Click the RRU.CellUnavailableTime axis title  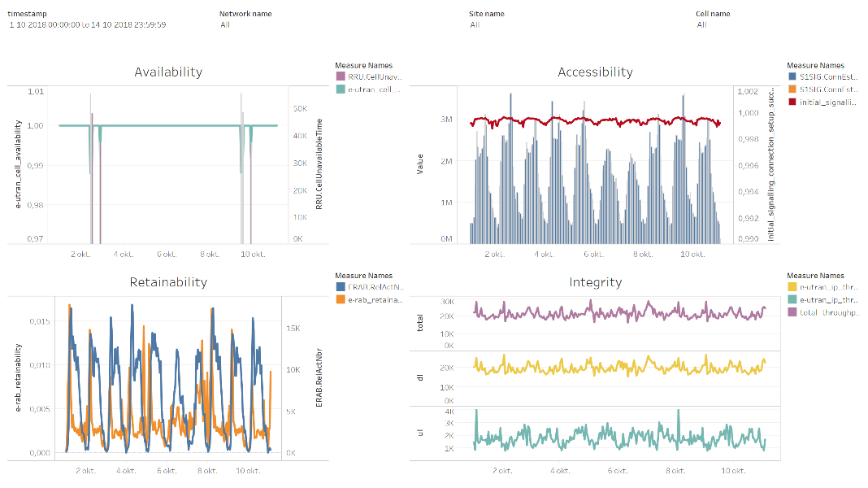[x=319, y=164]
